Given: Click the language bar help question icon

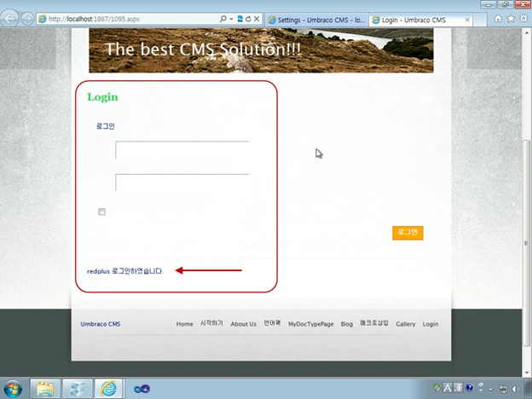Looking at the screenshot, I should pyautogui.click(x=469, y=387).
